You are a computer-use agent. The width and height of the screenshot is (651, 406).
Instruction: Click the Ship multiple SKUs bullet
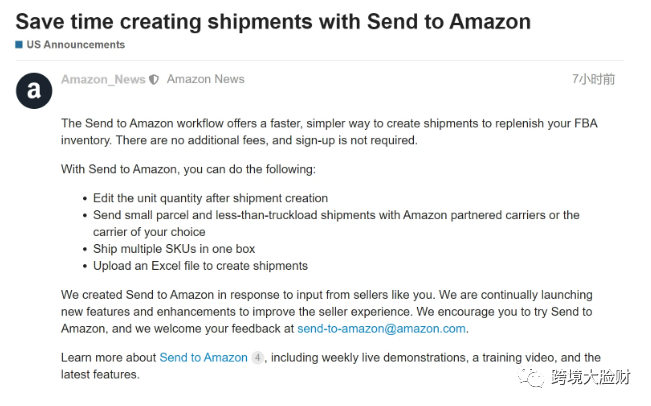click(x=174, y=249)
